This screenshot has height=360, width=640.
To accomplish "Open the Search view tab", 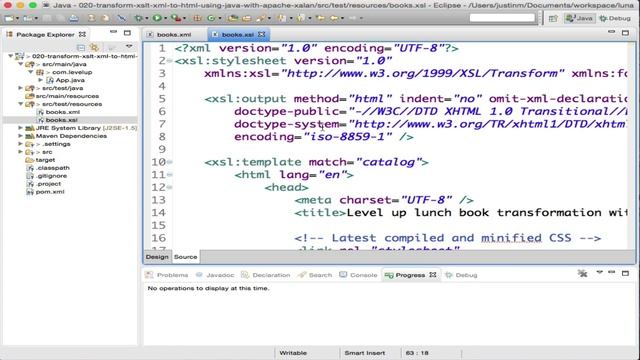I will pos(315,275).
